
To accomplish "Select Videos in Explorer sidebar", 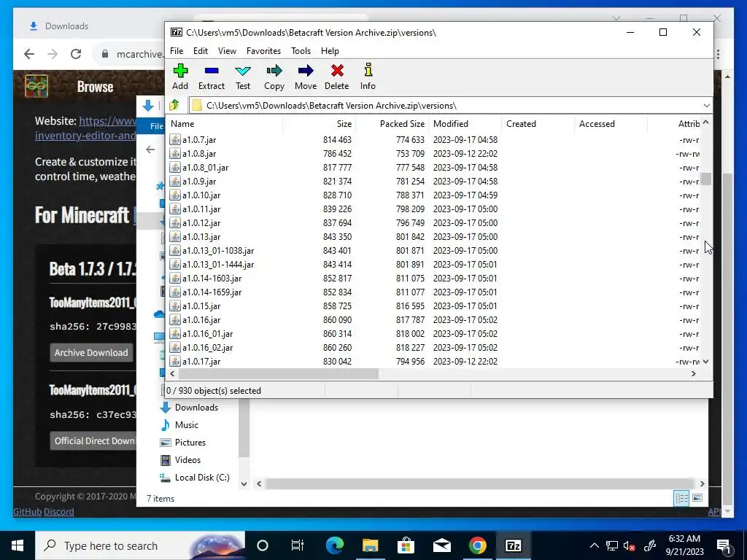I will click(187, 461).
